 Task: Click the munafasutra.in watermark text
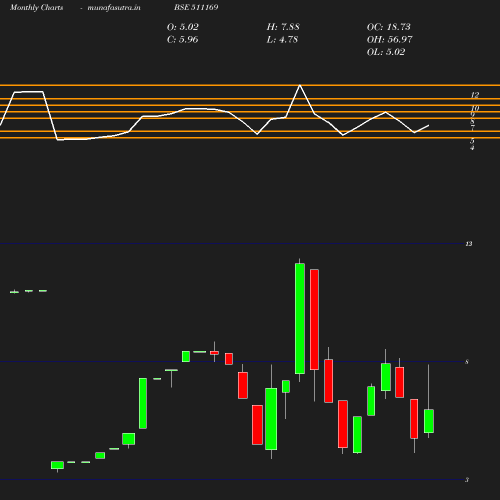pos(114,7)
